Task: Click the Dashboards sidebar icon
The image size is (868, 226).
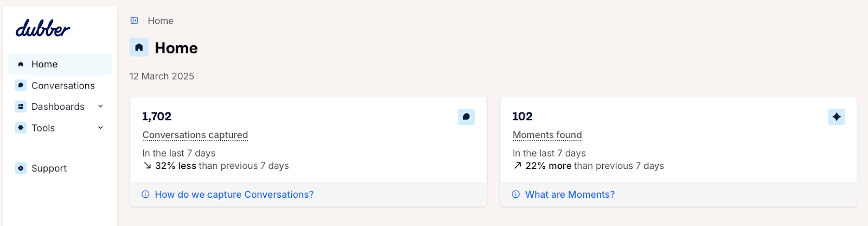Action: [21, 106]
